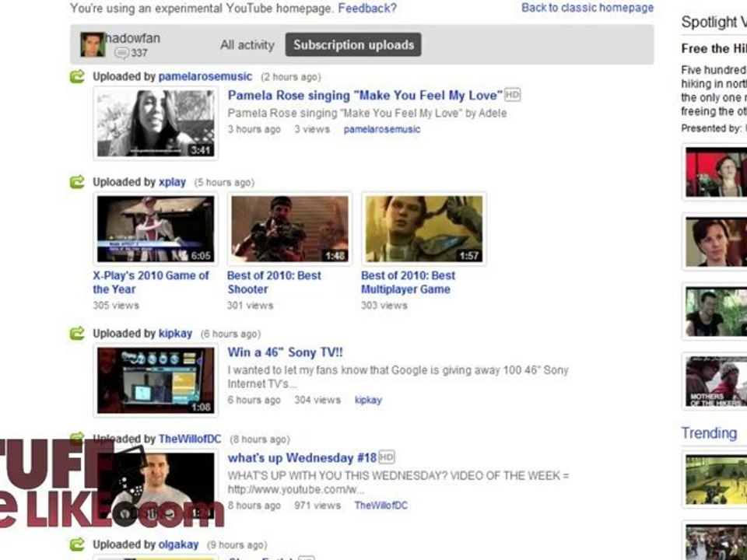This screenshot has height=560, width=747.
Task: Open the third Spotlight sidebar video thumbnail
Action: 715,312
